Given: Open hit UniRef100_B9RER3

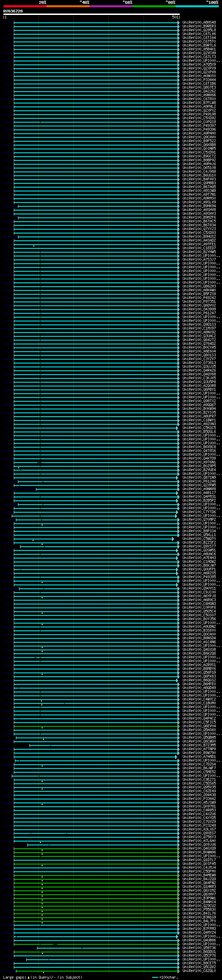Looking at the screenshot, I should tap(199, 26).
